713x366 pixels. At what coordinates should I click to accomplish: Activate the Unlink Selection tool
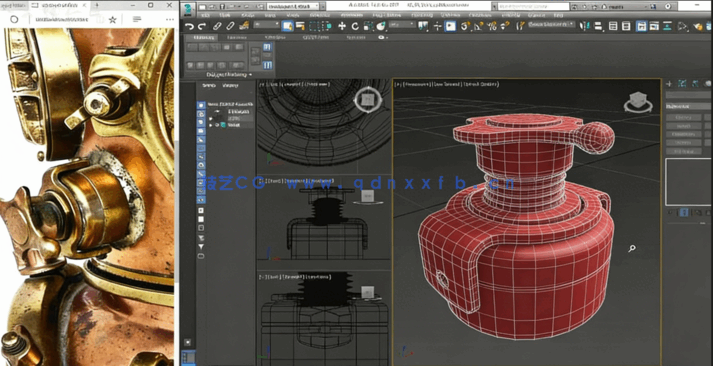tap(231, 26)
